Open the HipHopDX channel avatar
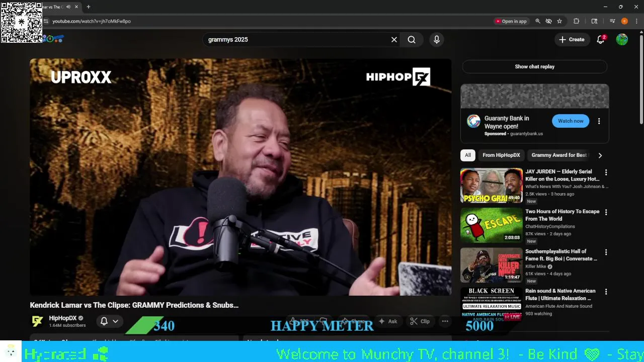This screenshot has width=644, height=362. pyautogui.click(x=37, y=321)
